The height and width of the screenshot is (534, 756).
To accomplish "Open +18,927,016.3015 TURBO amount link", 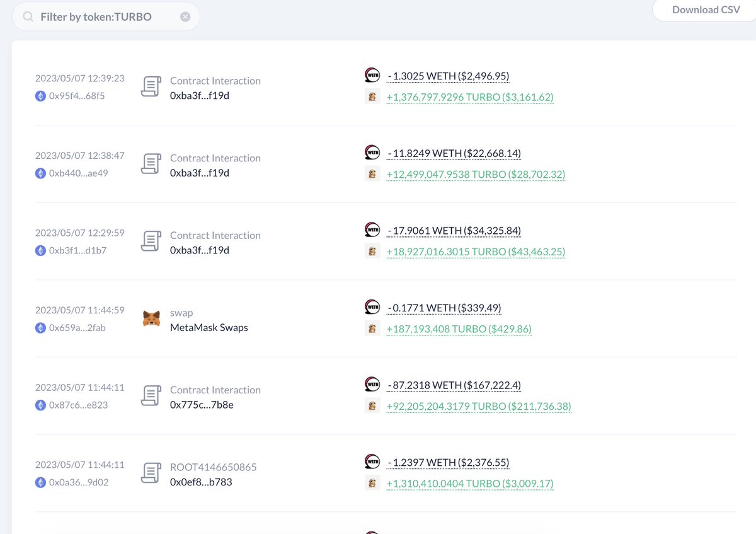I will click(x=476, y=252).
